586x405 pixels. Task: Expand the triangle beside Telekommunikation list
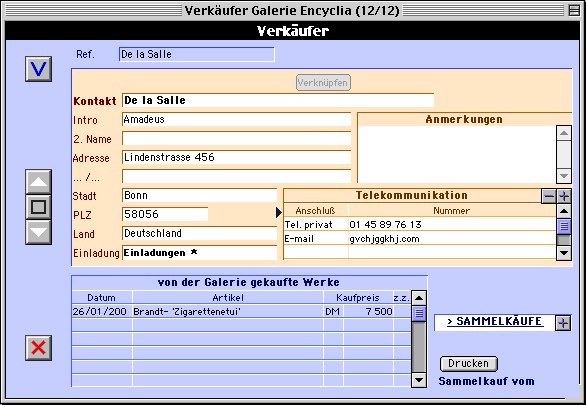279,213
